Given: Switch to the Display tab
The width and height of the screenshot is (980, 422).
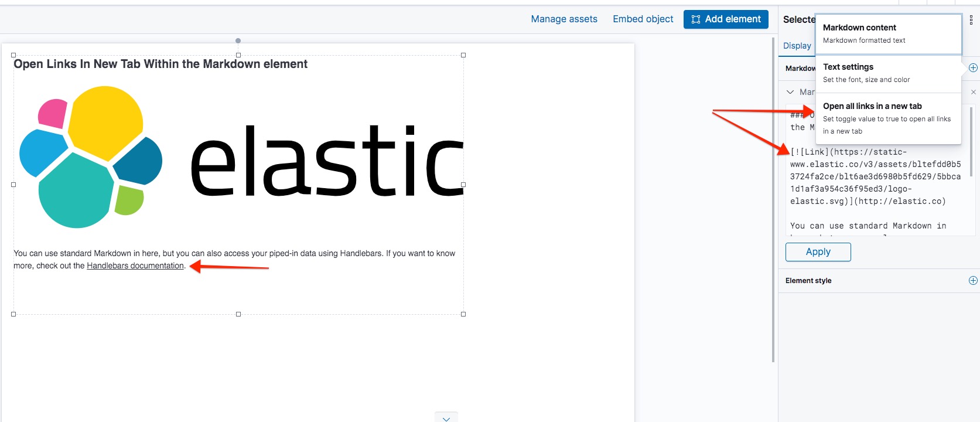Looking at the screenshot, I should [x=797, y=46].
